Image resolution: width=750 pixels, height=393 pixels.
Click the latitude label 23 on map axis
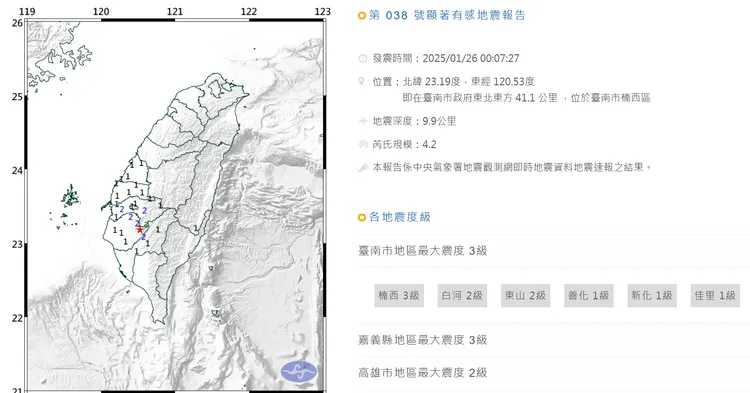click(17, 244)
